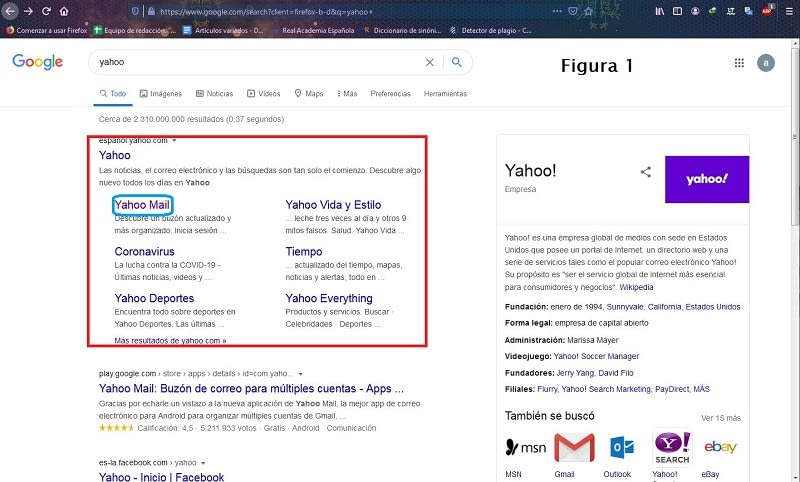This screenshot has height=482, width=800.
Task: Submit search with the magnifier icon
Action: click(x=457, y=62)
